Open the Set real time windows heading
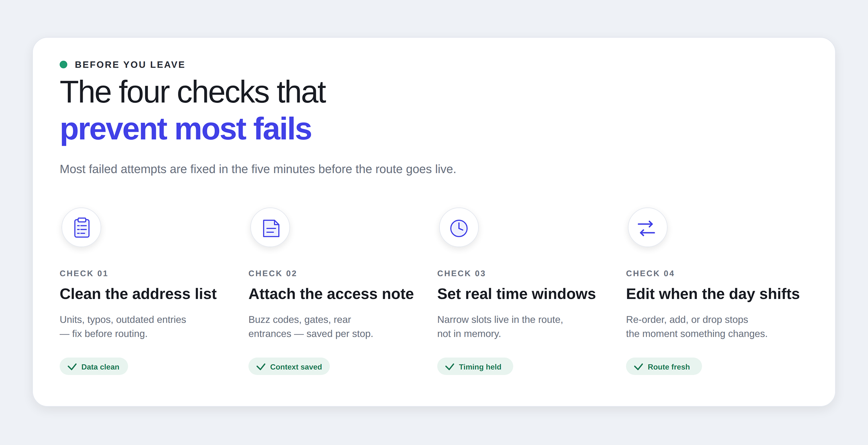The height and width of the screenshot is (445, 868). click(516, 294)
